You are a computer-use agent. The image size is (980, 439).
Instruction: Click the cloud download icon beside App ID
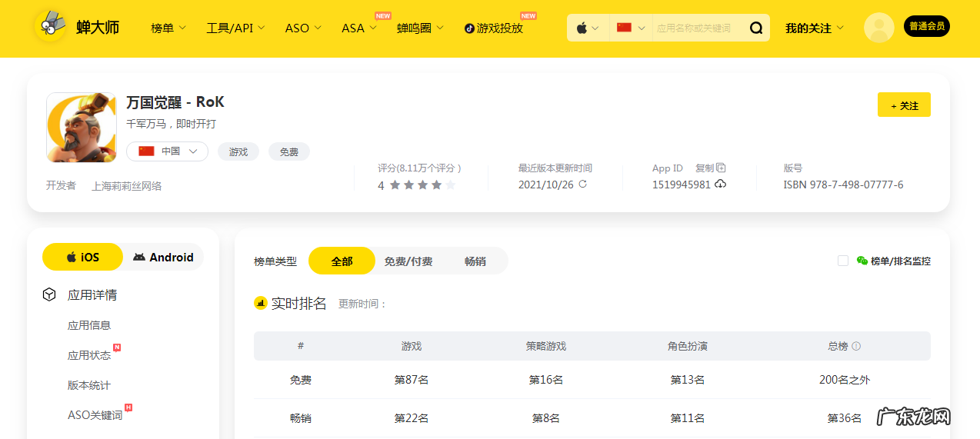[720, 185]
